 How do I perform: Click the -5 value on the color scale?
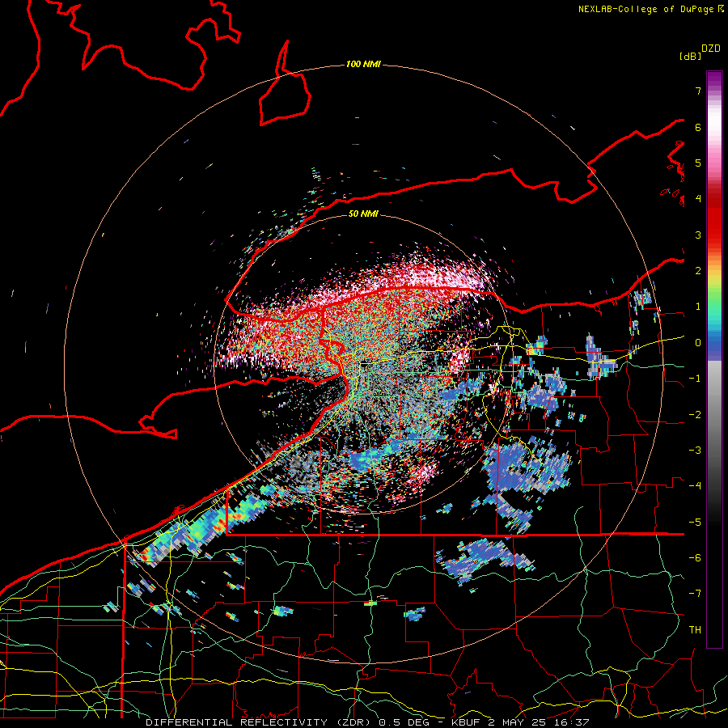pos(695,523)
